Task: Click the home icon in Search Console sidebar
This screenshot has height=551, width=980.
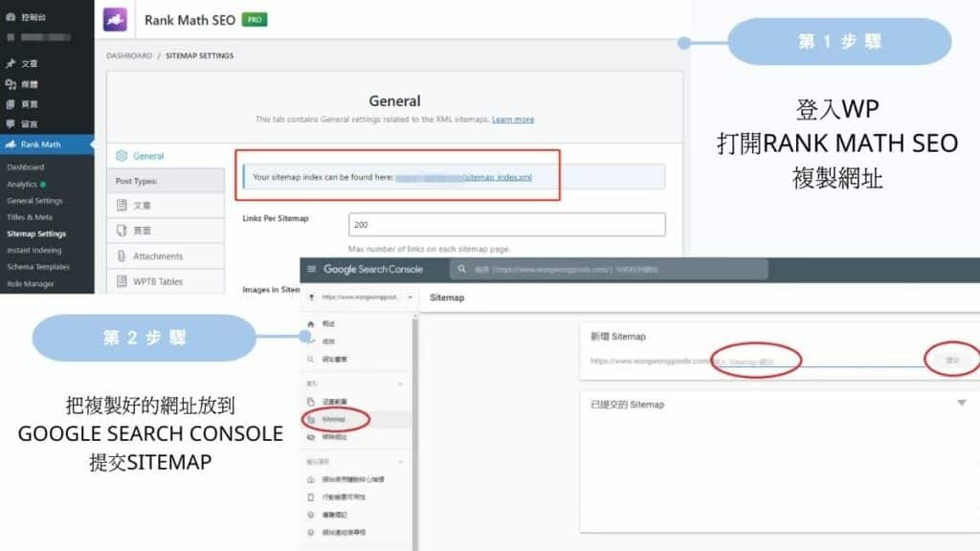Action: coord(311,323)
